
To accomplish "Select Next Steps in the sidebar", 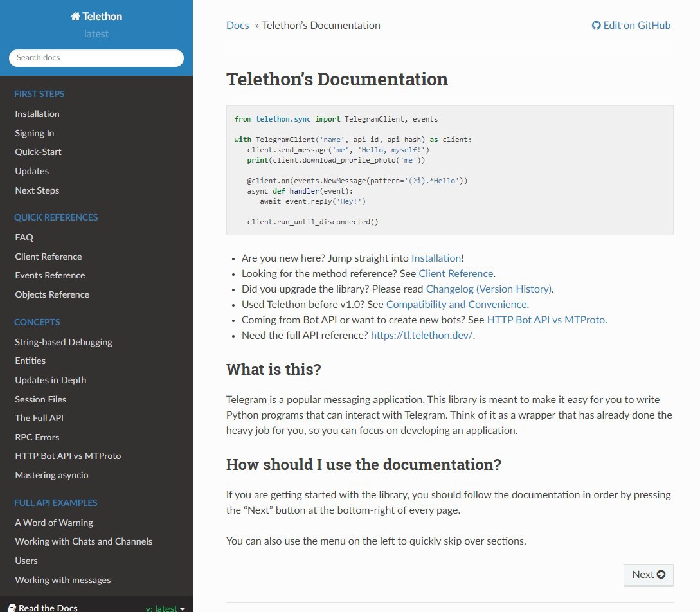I will click(37, 190).
